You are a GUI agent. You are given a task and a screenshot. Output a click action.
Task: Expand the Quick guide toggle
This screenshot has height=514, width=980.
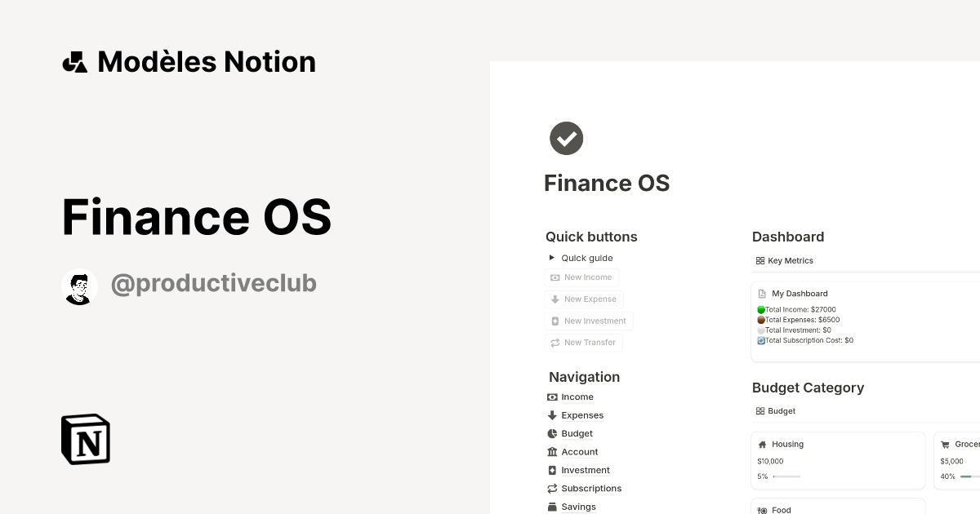click(x=551, y=257)
